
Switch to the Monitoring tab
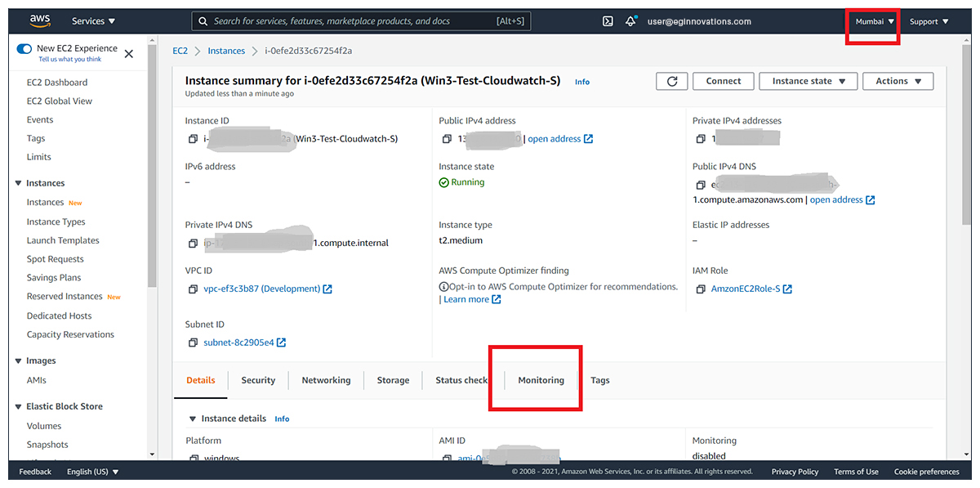pyautogui.click(x=541, y=380)
